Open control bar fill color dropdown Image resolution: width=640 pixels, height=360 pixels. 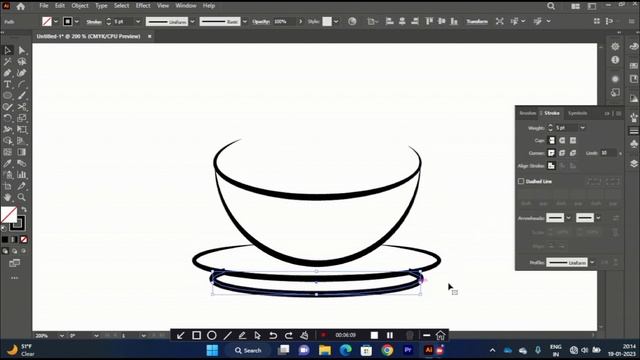point(56,21)
